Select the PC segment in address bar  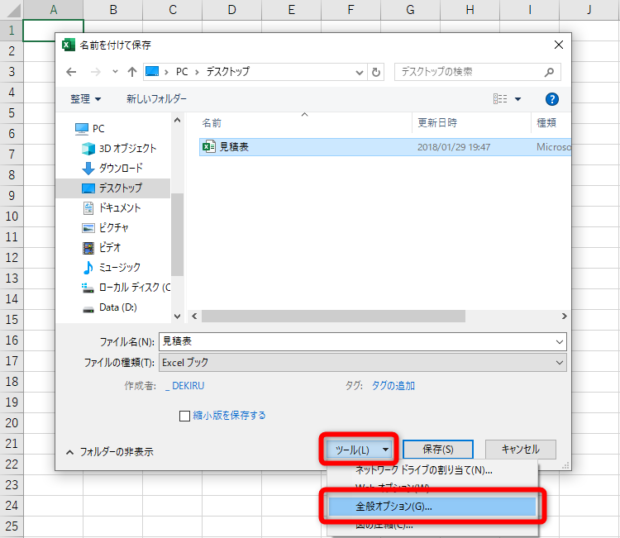(x=182, y=72)
